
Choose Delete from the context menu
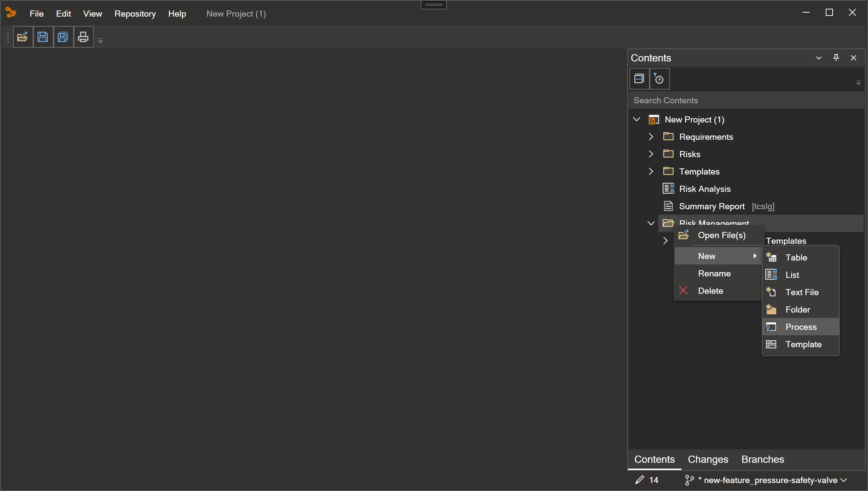coord(719,291)
